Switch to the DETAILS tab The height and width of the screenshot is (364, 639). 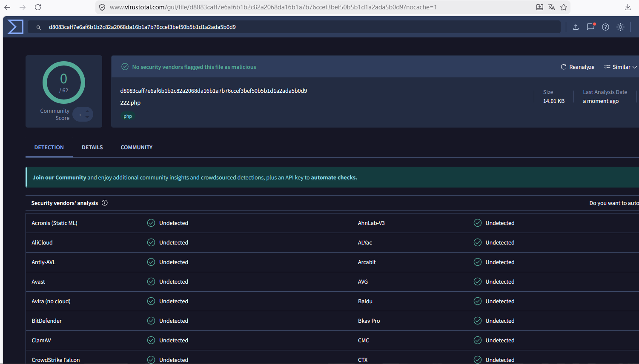point(92,147)
